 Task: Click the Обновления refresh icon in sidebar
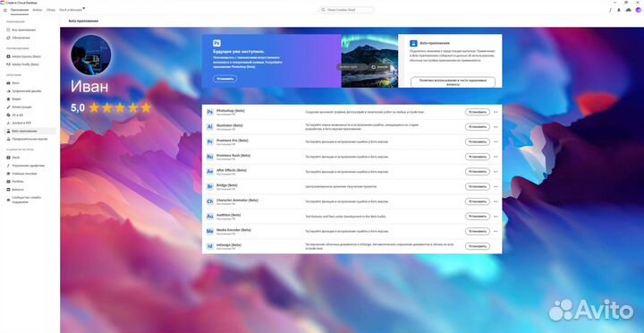tap(8, 38)
